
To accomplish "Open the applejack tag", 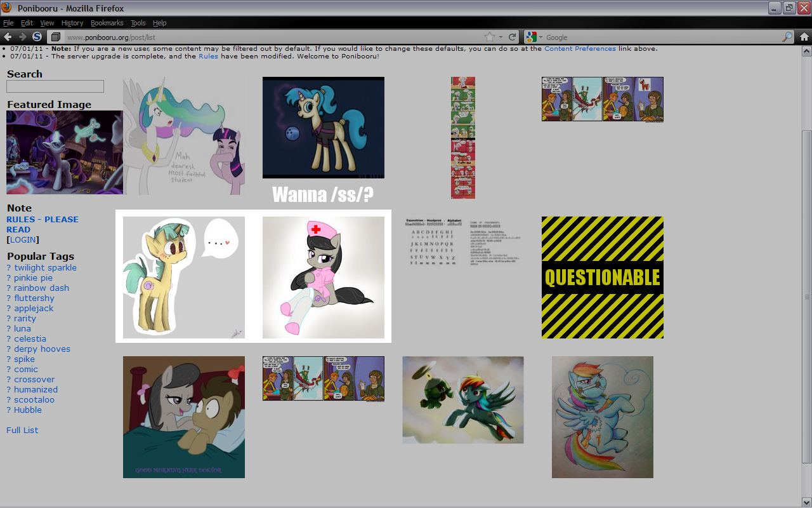I will coord(34,308).
